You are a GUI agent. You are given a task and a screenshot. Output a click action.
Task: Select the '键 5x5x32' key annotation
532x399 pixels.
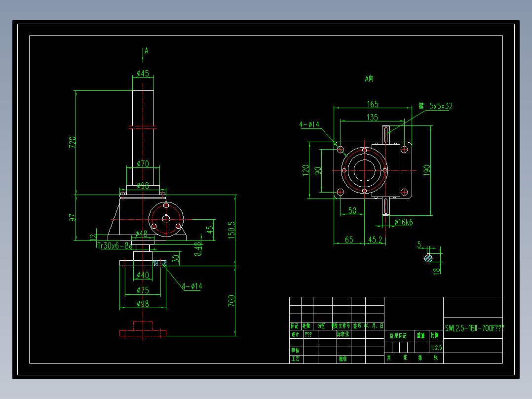[x=435, y=106]
